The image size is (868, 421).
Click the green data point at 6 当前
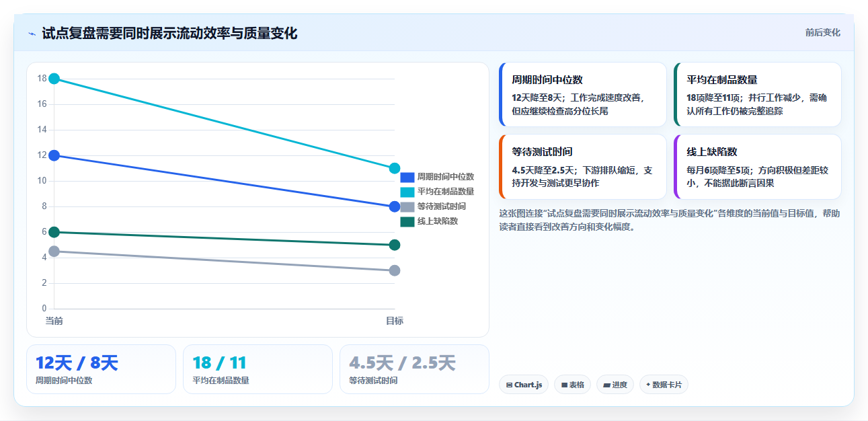[54, 232]
